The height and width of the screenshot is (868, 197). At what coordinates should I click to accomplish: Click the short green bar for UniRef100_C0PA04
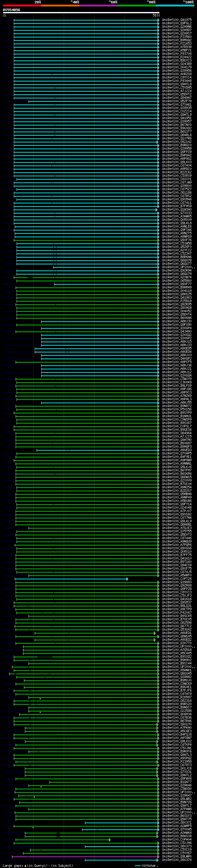(62, 840)
